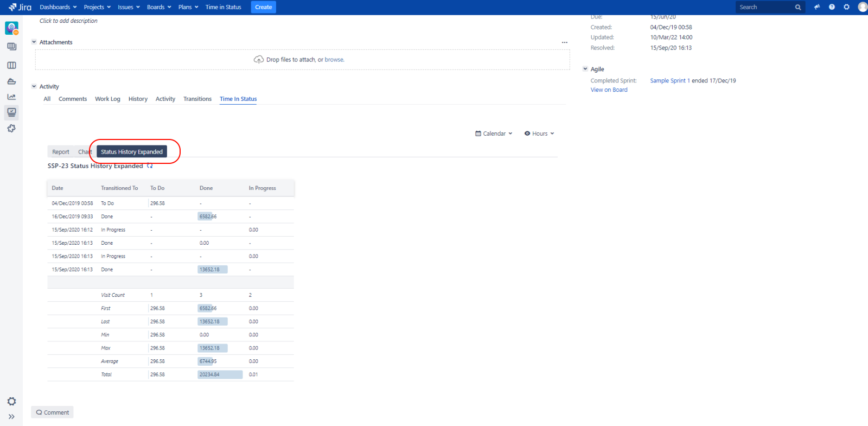This screenshot has width=868, height=426.
Task: Click the refresh icon beside Status History Expanded
Action: [150, 166]
